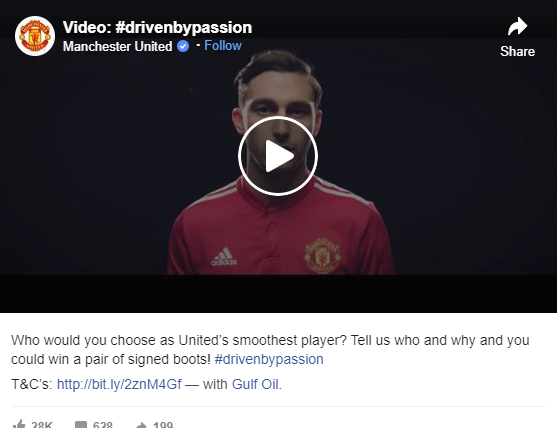
Task: Click the blue verified badge checkmark
Action: (x=183, y=46)
